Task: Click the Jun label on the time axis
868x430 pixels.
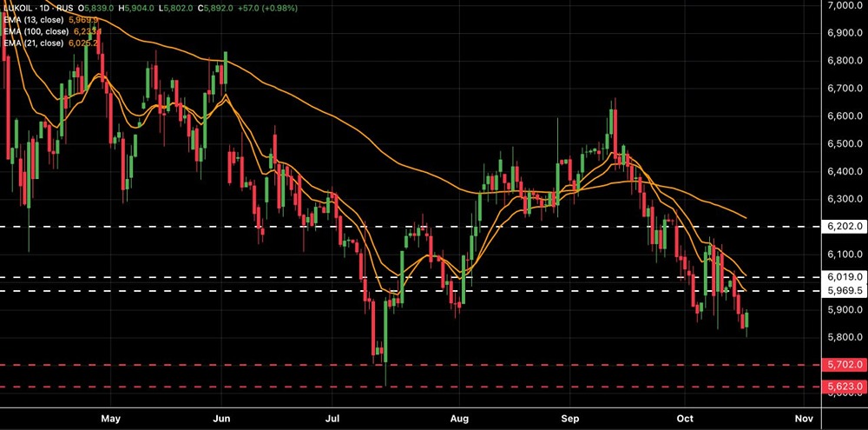Action: click(x=221, y=419)
